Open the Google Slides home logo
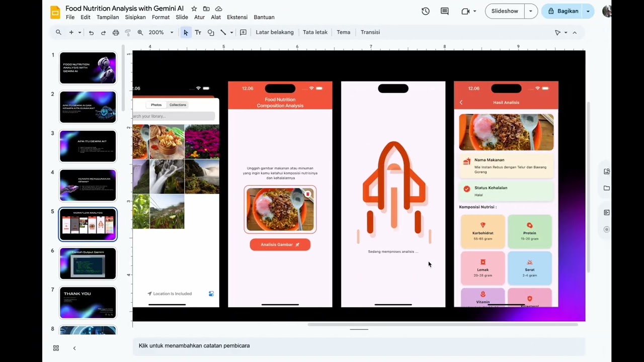This screenshot has width=644, height=362. point(55,13)
